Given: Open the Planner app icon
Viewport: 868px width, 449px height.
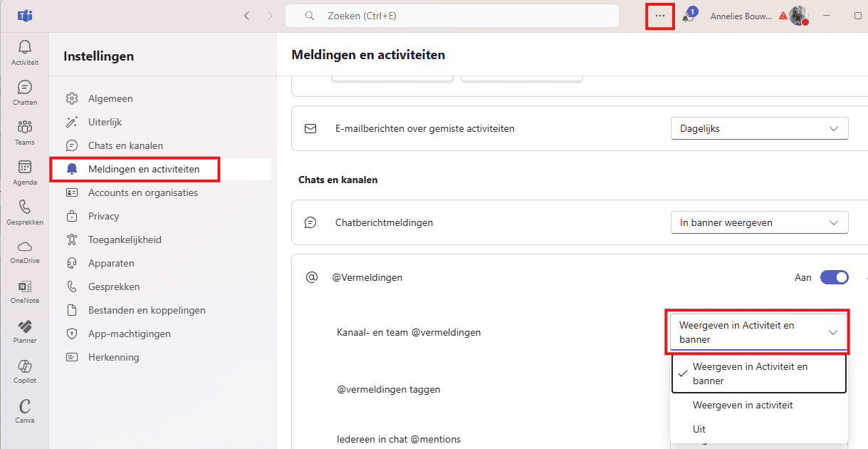Looking at the screenshot, I should point(25,331).
